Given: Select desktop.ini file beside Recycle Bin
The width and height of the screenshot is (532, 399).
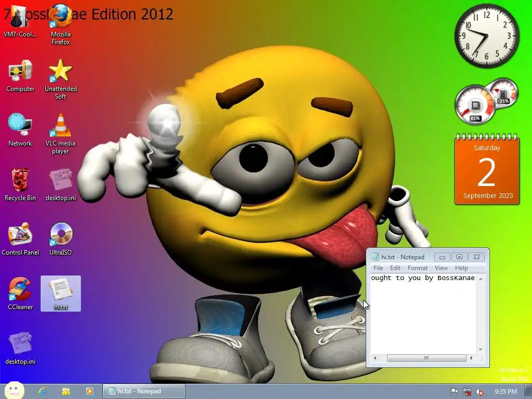Looking at the screenshot, I should 61,184.
